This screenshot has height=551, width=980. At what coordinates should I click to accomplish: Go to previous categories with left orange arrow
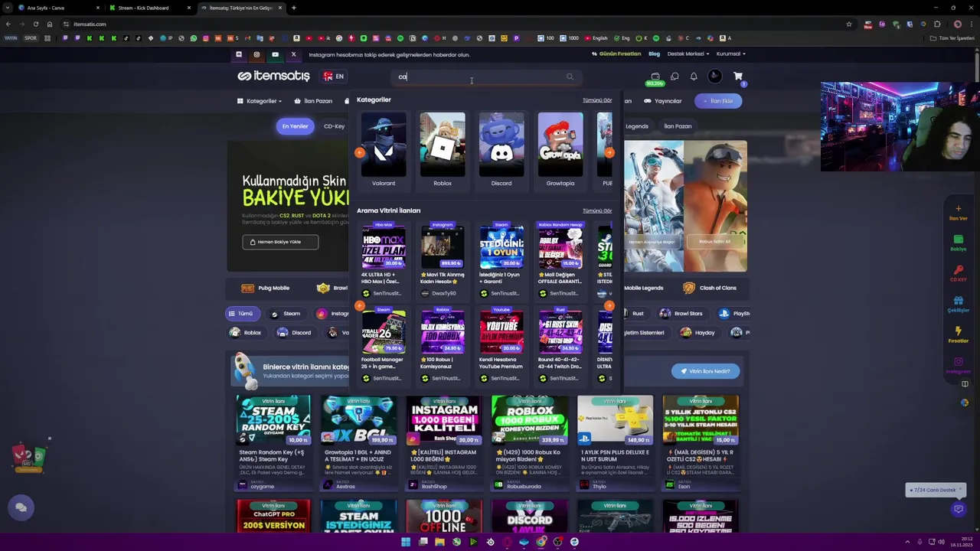[360, 153]
